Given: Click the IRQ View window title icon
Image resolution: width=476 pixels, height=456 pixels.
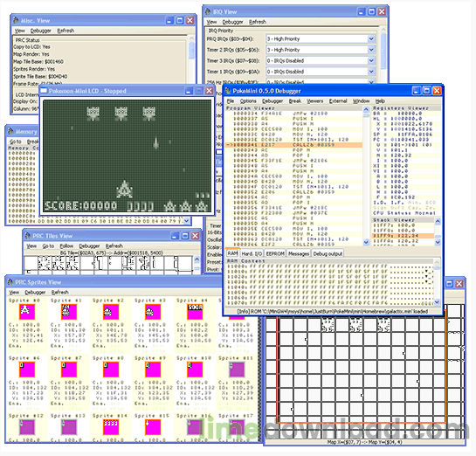Looking at the screenshot, I should pyautogui.click(x=208, y=12).
